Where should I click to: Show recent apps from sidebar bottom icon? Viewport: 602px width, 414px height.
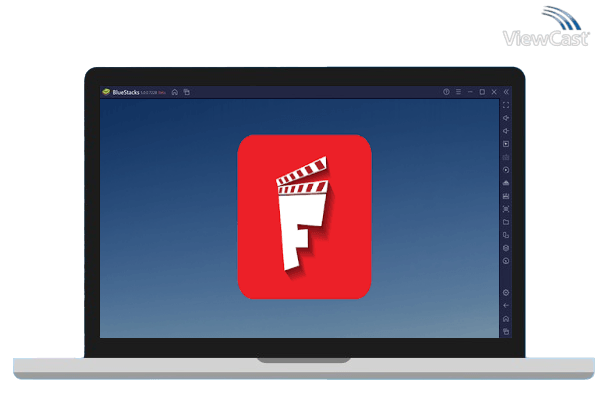(506, 331)
